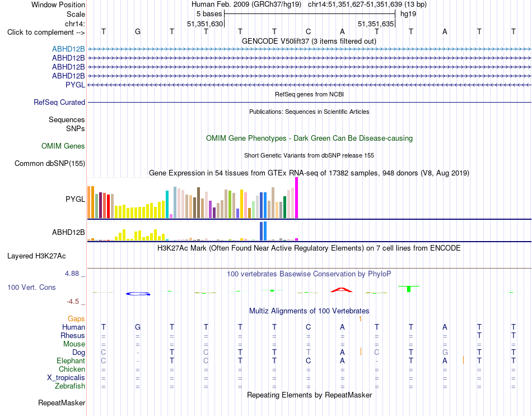The height and width of the screenshot is (416, 532).
Task: Click the cyan bar in PYGL expression chart
Action: [x=167, y=205]
